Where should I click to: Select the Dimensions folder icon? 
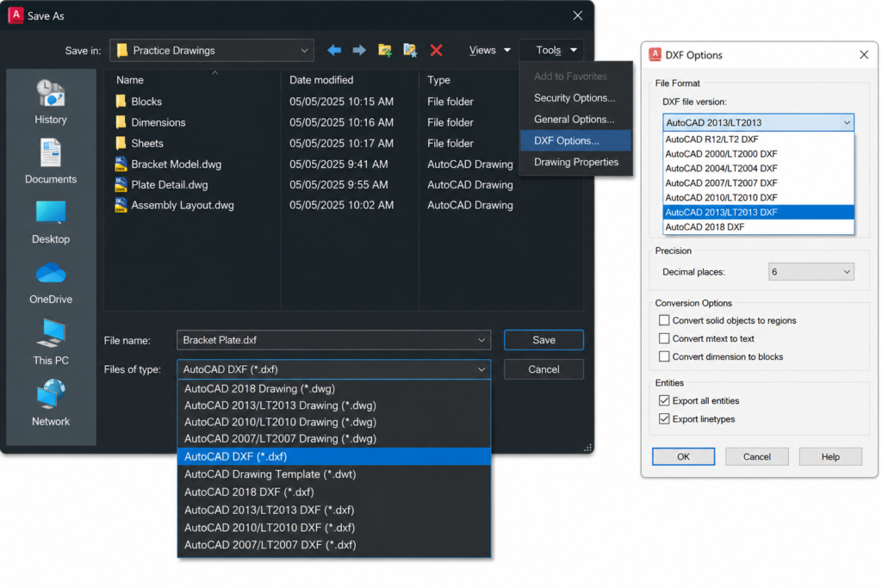click(121, 122)
